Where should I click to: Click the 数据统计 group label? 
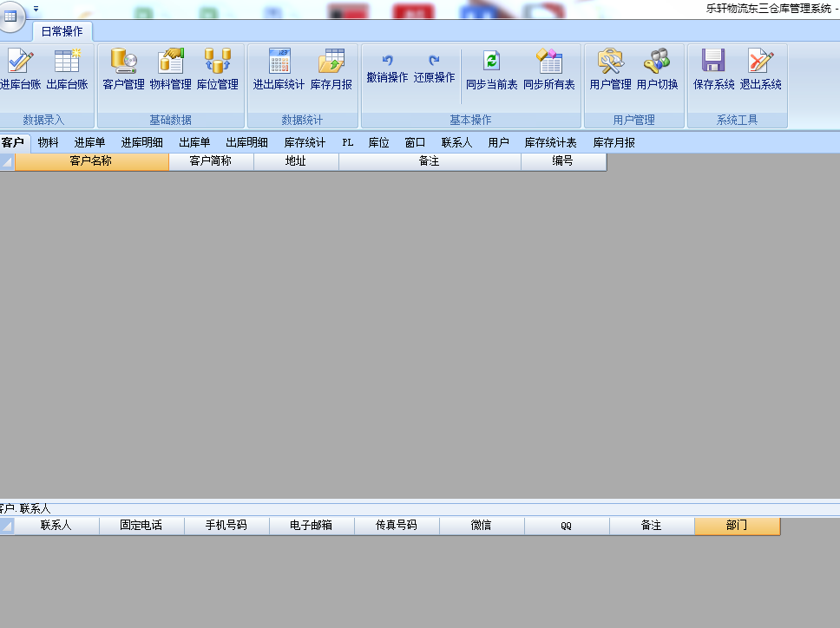(x=302, y=120)
